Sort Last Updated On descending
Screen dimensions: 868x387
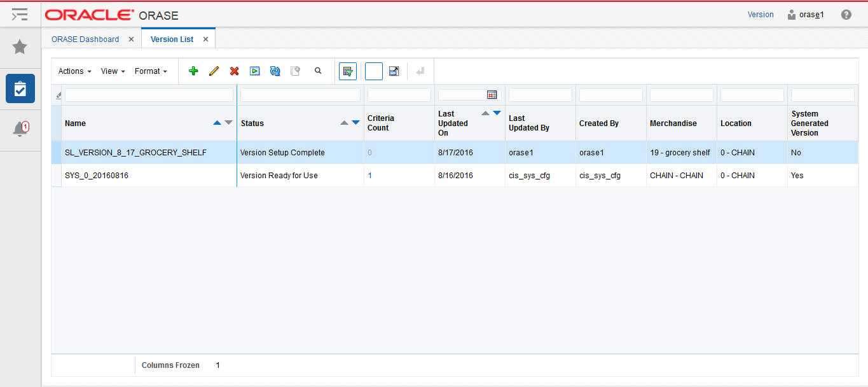497,113
